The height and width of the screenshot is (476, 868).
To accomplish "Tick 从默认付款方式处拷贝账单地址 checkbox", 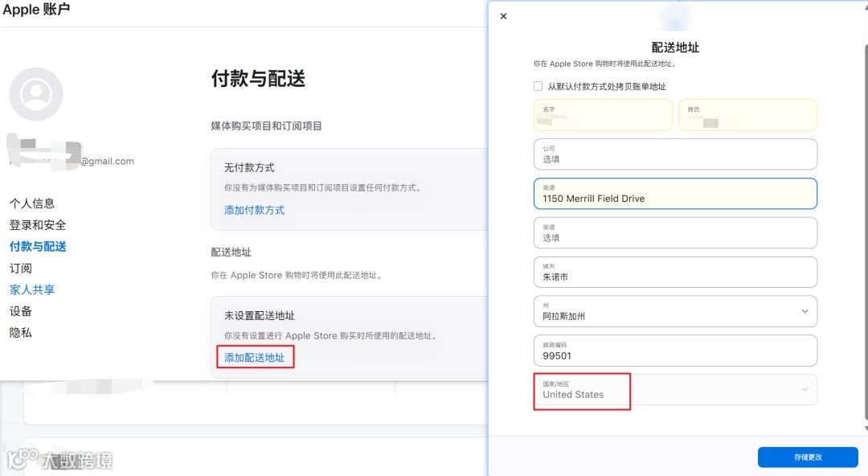I will click(538, 86).
